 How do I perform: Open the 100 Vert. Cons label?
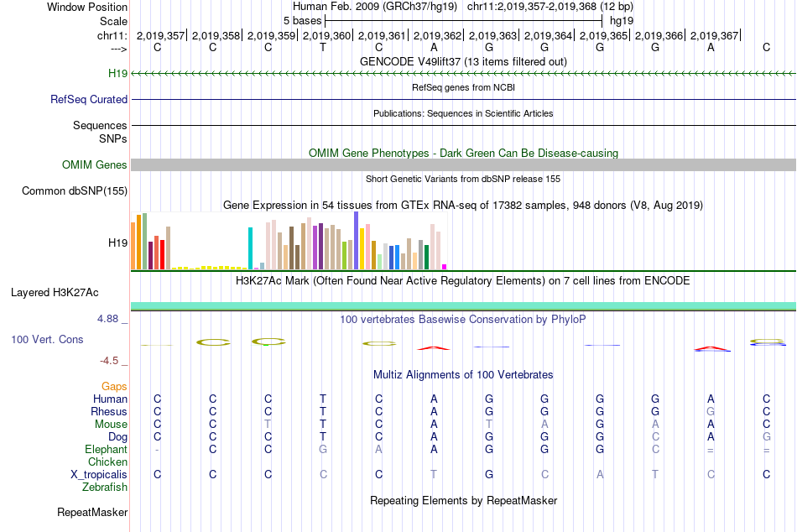47,339
